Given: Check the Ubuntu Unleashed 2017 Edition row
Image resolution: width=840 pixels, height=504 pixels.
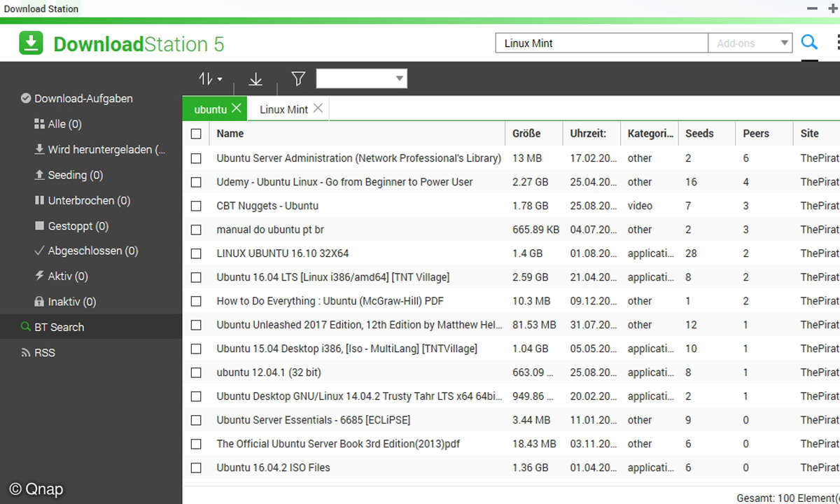Looking at the screenshot, I should (196, 325).
